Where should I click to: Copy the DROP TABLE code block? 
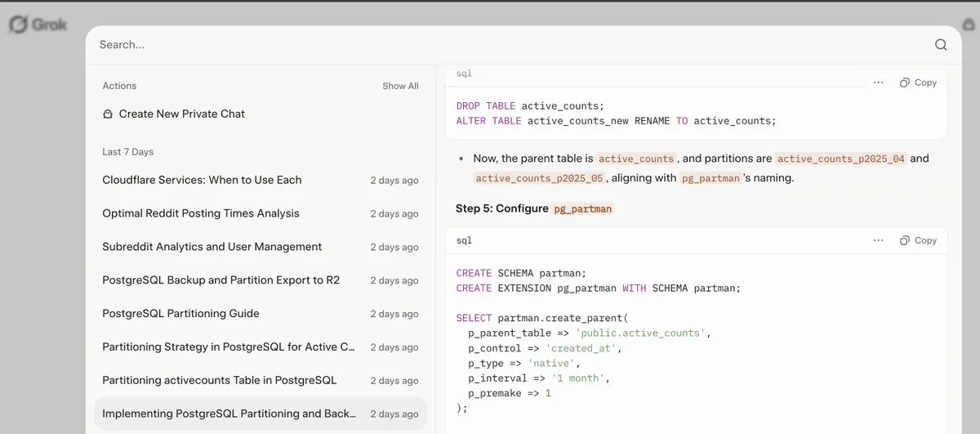[x=918, y=83]
